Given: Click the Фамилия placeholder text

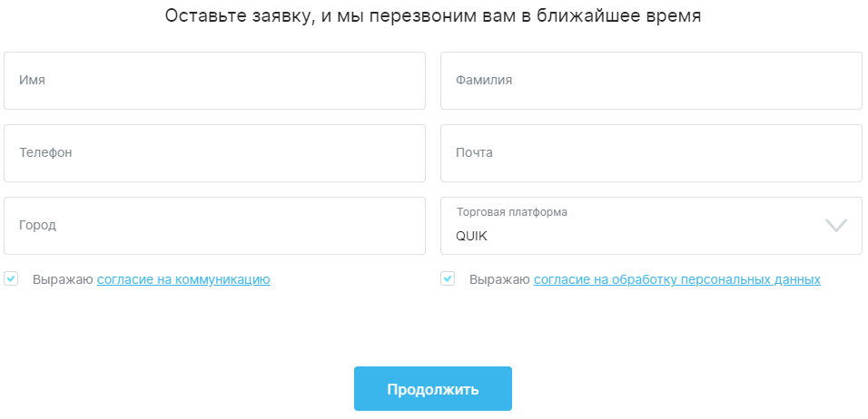Looking at the screenshot, I should [484, 81].
